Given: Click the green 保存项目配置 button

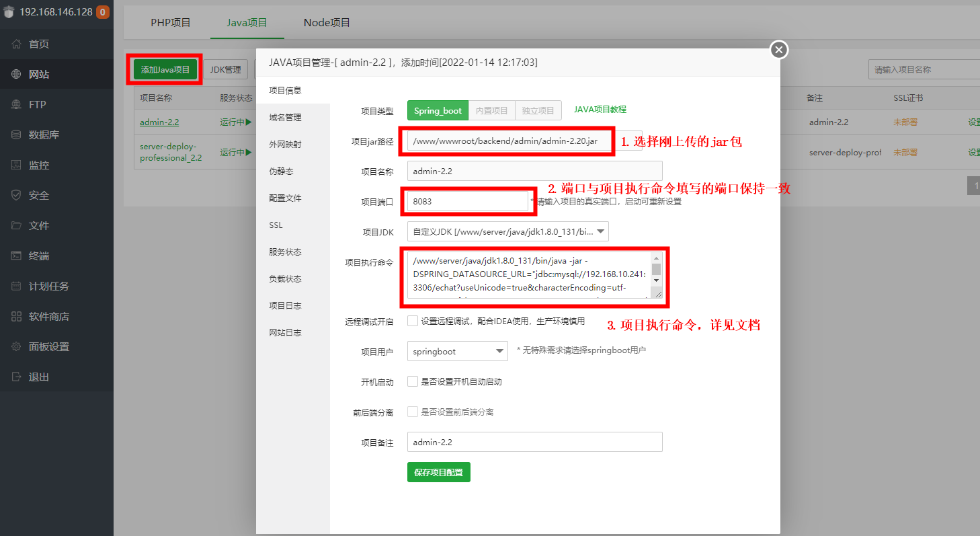Looking at the screenshot, I should tap(438, 472).
